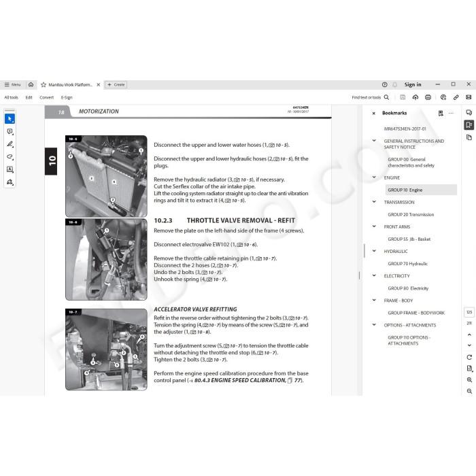Switch to Manitou Work Platform document tab
Screen dimensions: 476x476
70,85
